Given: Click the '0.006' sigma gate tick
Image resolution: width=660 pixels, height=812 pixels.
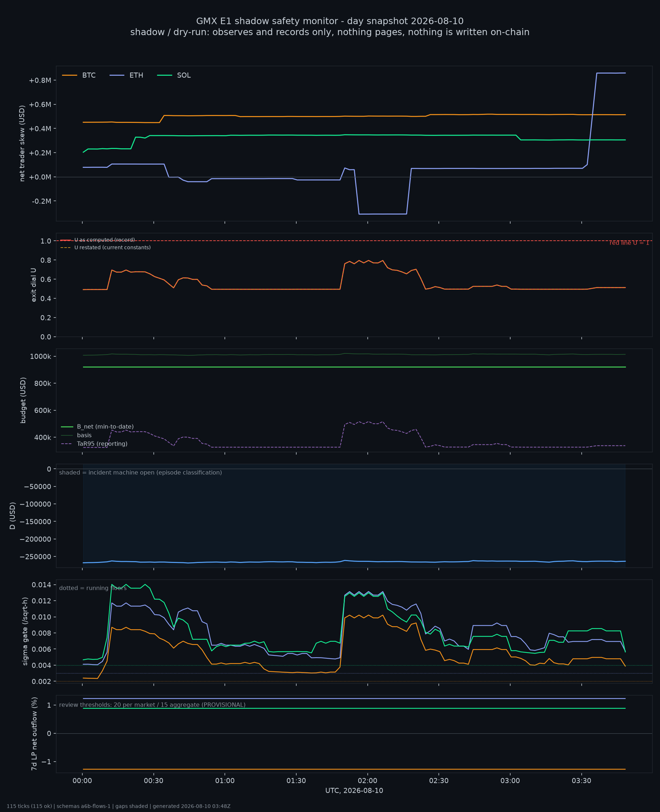Looking at the screenshot, I should [41, 649].
